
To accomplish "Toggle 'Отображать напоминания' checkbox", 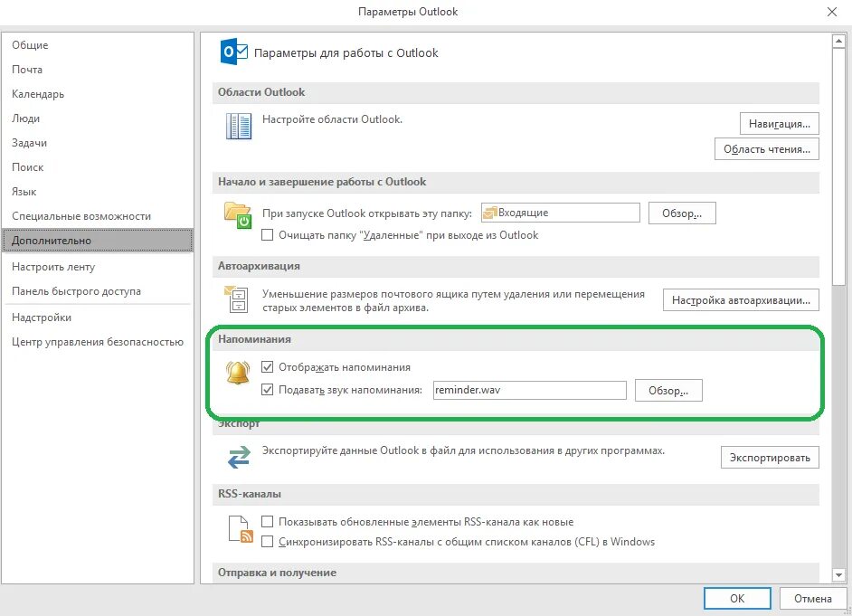I will 267,366.
